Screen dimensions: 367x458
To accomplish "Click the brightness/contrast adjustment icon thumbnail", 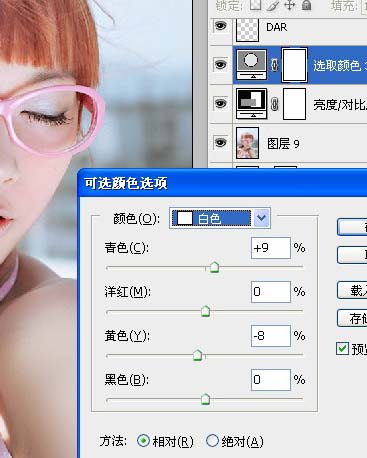I will tap(251, 103).
